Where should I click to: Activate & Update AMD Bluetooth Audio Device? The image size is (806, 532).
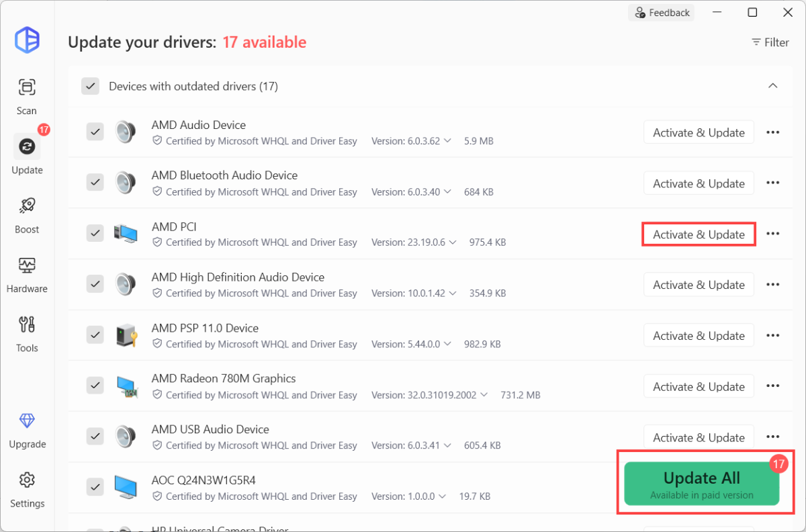(x=699, y=183)
